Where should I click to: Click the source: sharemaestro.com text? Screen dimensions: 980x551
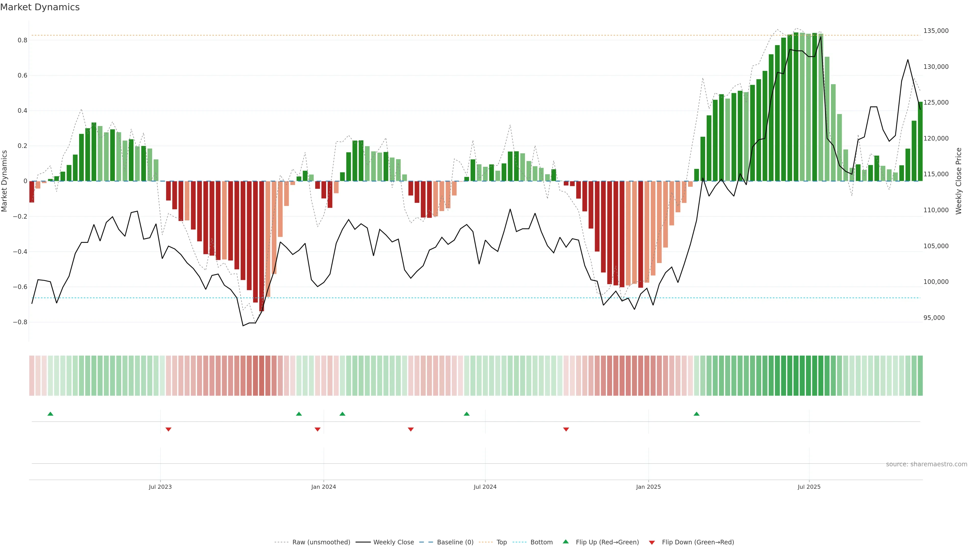[x=926, y=464]
